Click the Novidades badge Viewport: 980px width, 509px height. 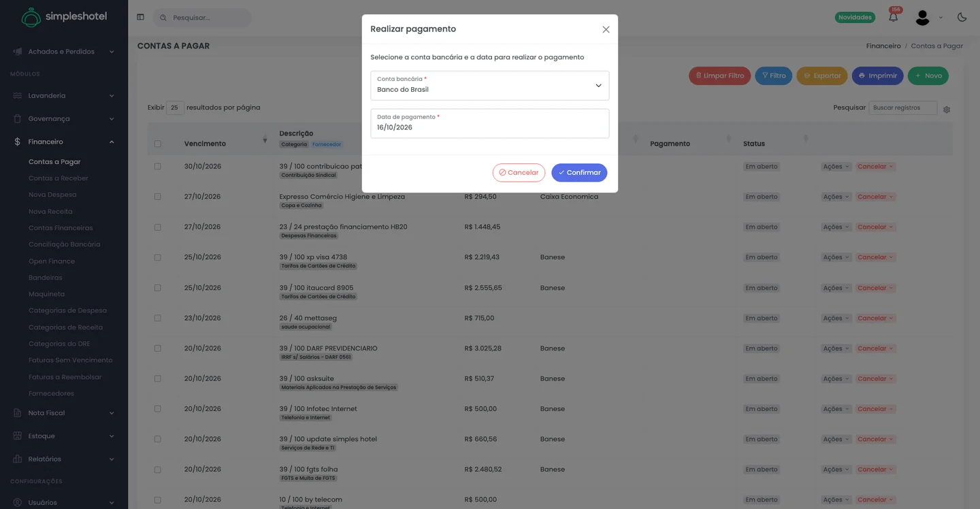(855, 18)
